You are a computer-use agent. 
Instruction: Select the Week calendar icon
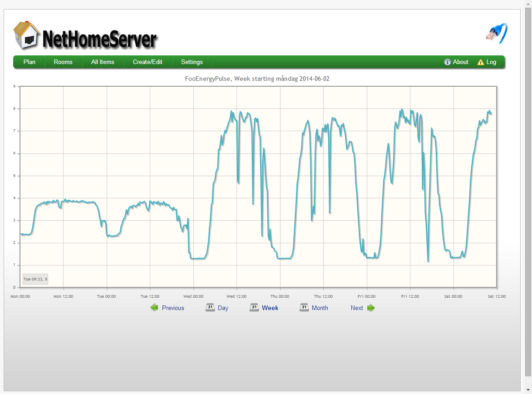click(x=254, y=307)
